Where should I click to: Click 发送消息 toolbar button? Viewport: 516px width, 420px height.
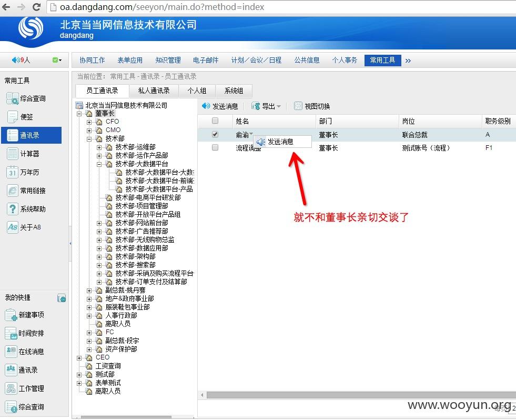pyautogui.click(x=220, y=106)
